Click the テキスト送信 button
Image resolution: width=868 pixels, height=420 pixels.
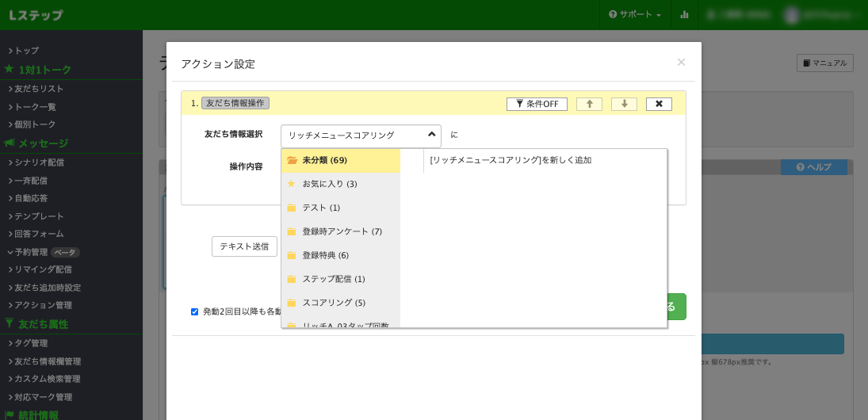[x=244, y=246]
